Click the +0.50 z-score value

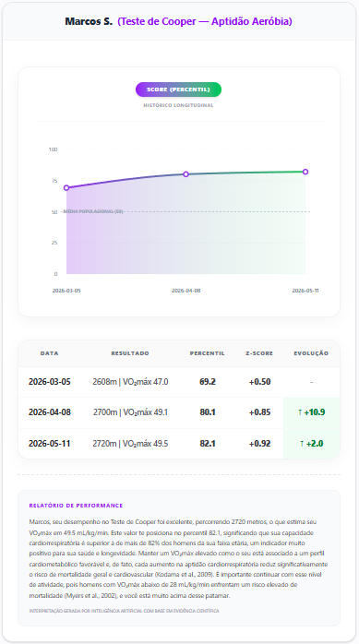point(259,382)
